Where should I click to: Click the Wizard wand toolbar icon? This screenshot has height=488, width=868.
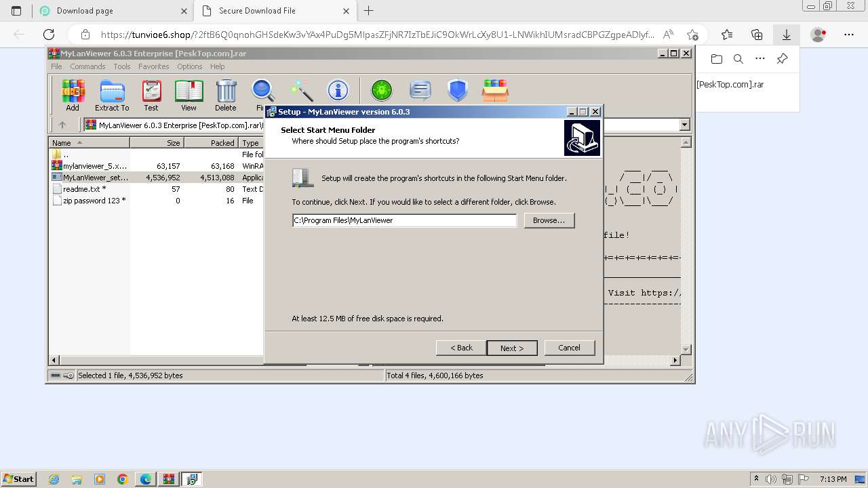click(301, 91)
